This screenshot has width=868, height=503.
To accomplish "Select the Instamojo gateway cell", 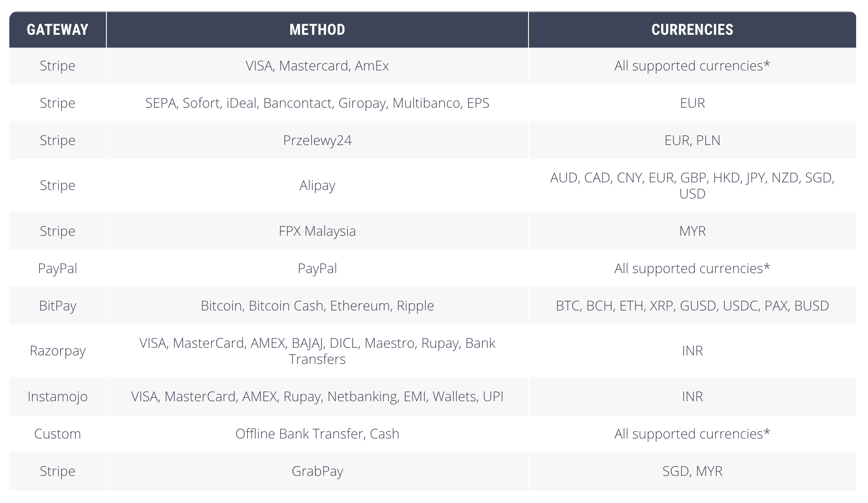I will click(58, 397).
